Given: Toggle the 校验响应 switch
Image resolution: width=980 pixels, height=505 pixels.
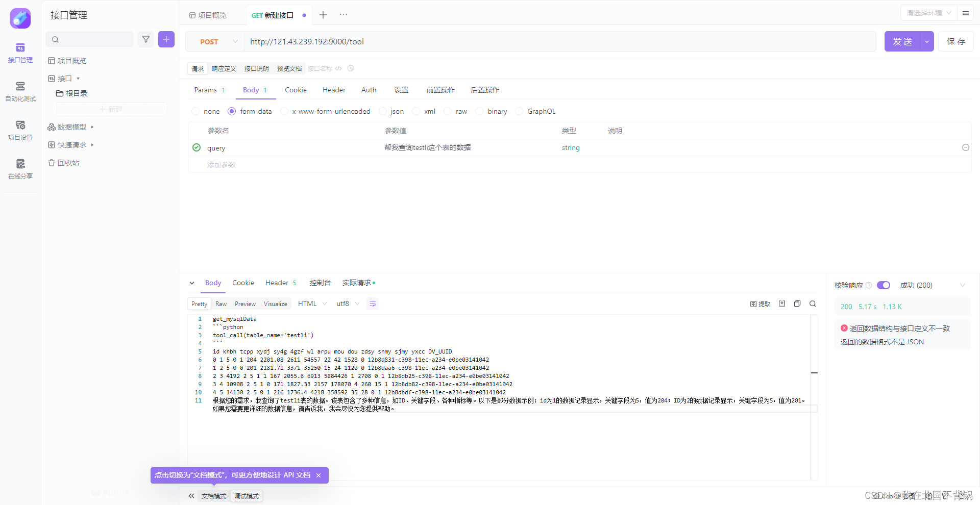Looking at the screenshot, I should (x=884, y=285).
